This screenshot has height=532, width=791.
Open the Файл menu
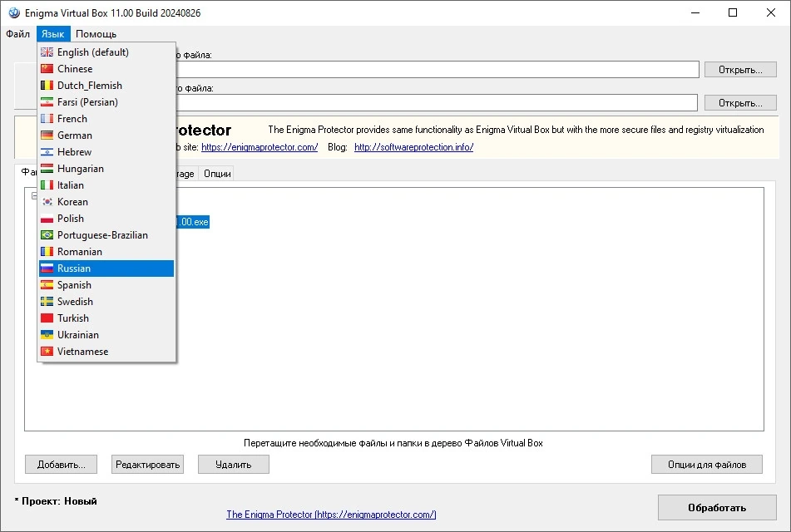tap(18, 34)
